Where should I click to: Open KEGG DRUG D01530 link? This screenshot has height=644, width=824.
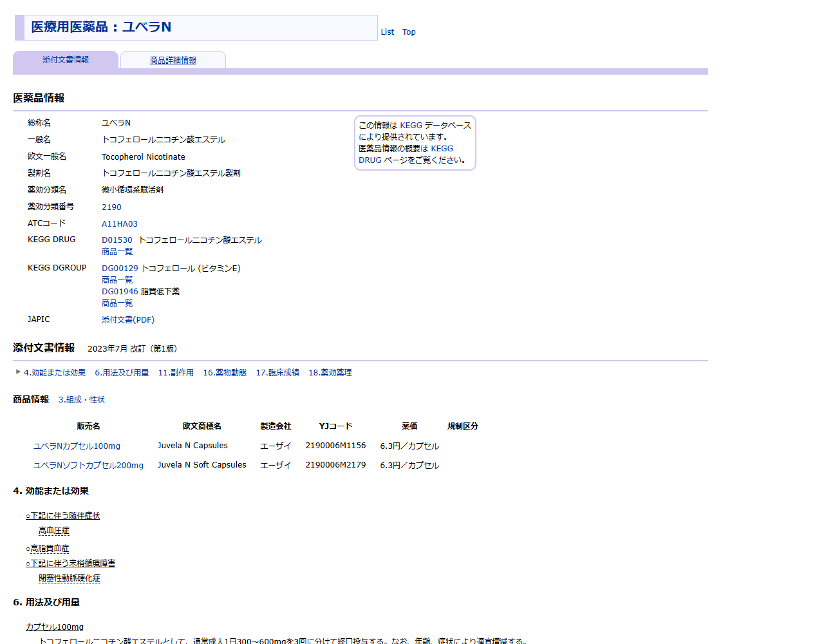pos(117,240)
